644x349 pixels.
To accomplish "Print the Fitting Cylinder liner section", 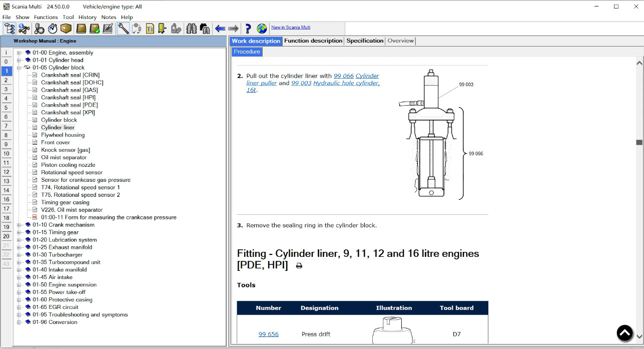I will coord(299,266).
